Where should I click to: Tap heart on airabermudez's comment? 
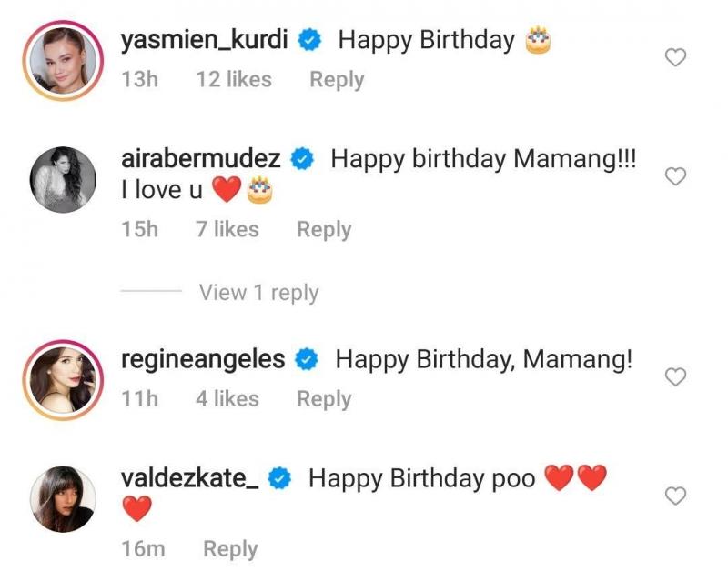click(675, 176)
